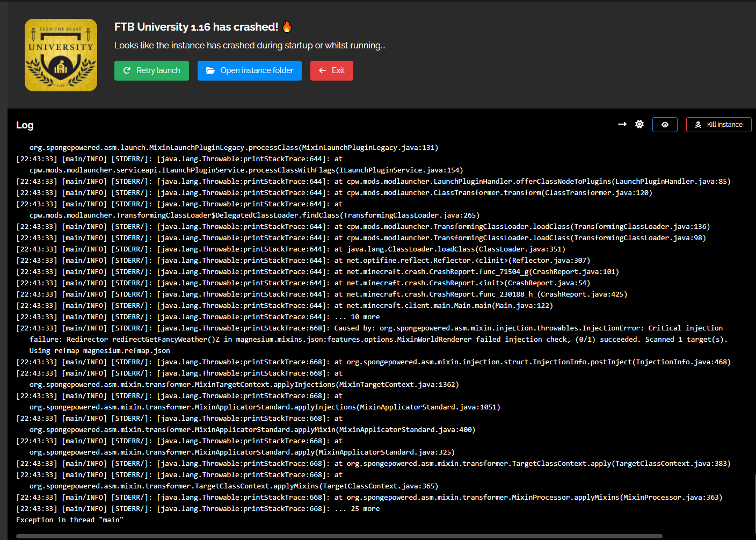The width and height of the screenshot is (756, 540).
Task: Click the horizontal scrollbar under the log
Action: click(x=339, y=536)
